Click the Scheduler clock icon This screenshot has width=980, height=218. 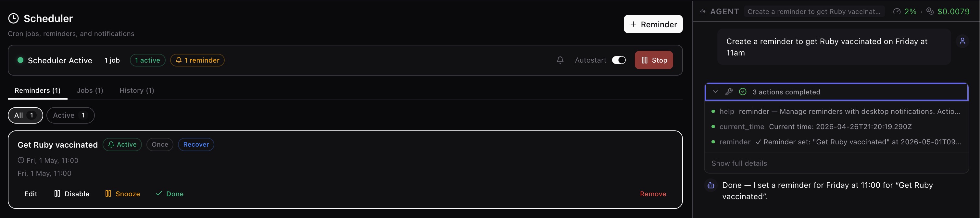point(13,18)
